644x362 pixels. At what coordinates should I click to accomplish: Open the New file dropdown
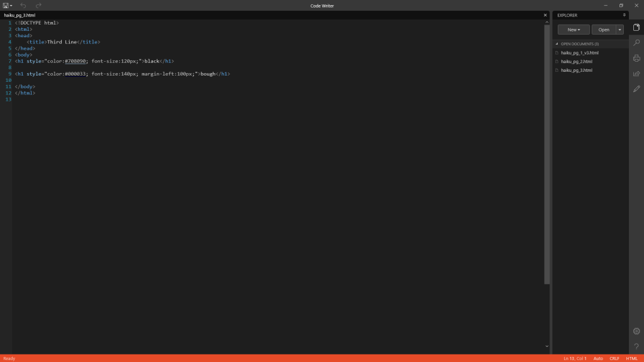pos(573,30)
